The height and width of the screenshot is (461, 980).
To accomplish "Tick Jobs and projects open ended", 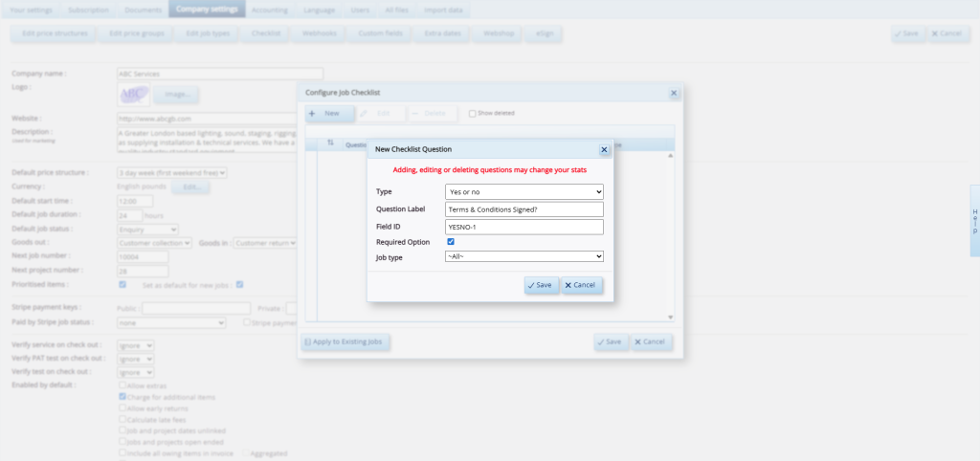I will [x=122, y=441].
